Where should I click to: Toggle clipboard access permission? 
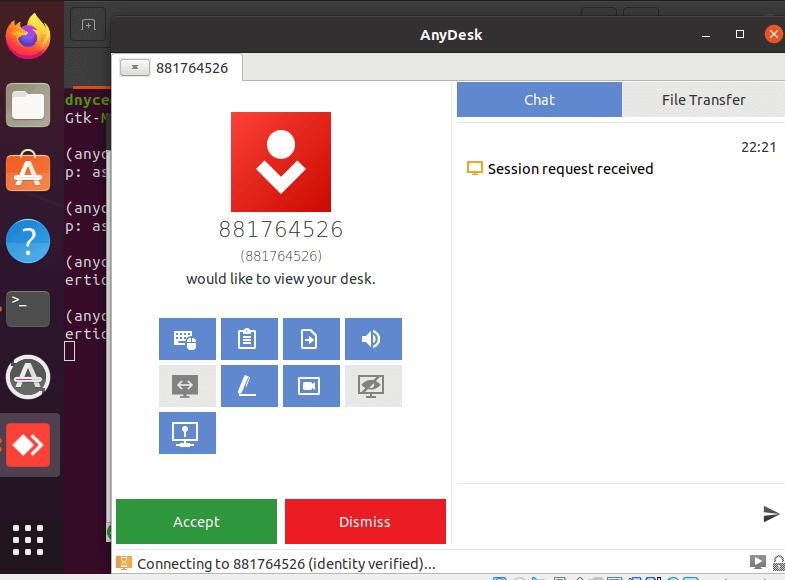[x=249, y=339]
